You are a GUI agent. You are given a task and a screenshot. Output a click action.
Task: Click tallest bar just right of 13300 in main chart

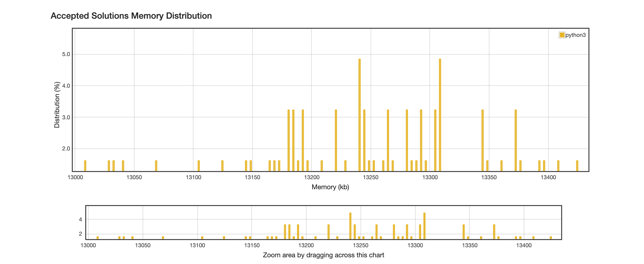tap(440, 115)
